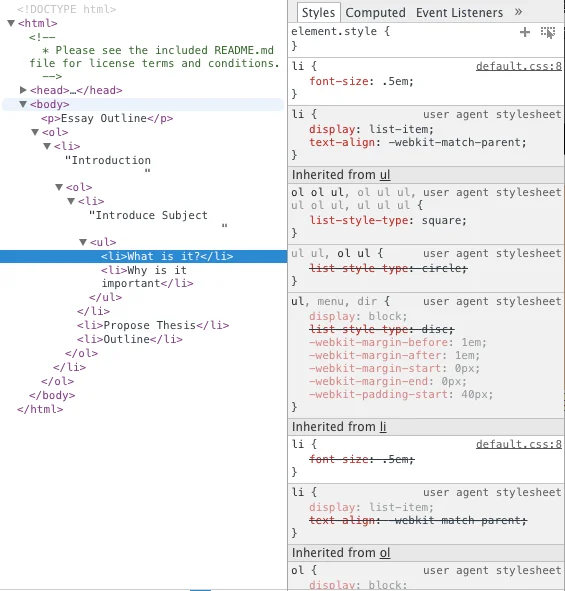The image size is (565, 591).
Task: Select the 'Essay Outline' paragraph row
Action: (x=107, y=118)
